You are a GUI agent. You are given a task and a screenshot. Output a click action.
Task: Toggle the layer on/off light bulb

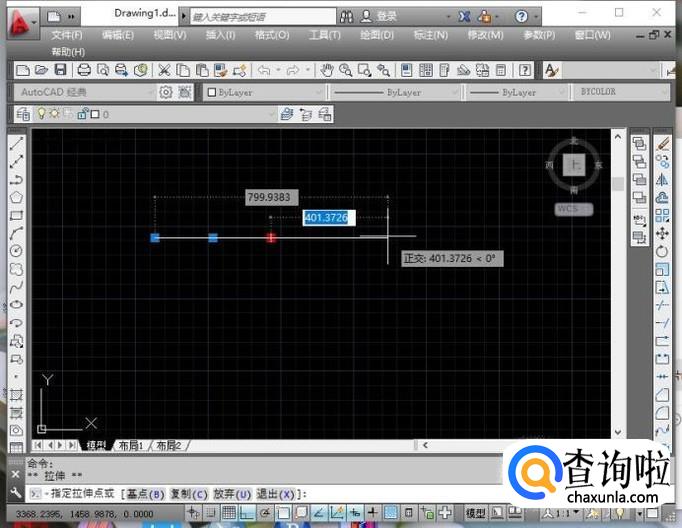point(42,114)
